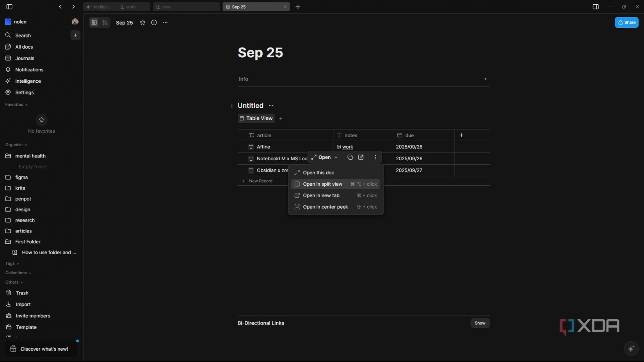Click the AI sparkle button bottom right
The height and width of the screenshot is (362, 644).
[x=631, y=348]
